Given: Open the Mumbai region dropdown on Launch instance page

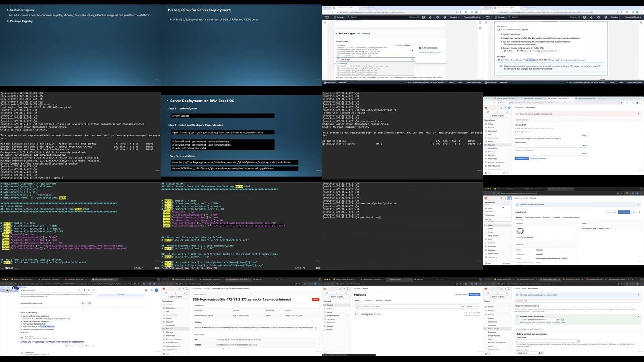Looking at the screenshot, I should (454, 17).
